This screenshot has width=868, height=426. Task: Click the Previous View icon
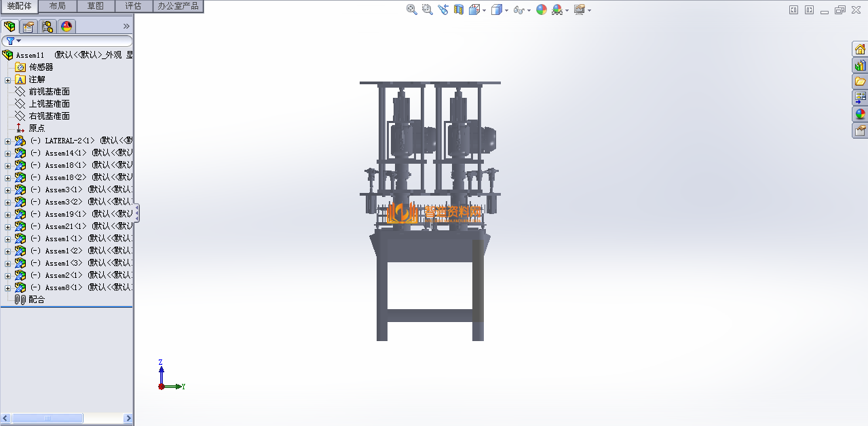[x=443, y=10]
